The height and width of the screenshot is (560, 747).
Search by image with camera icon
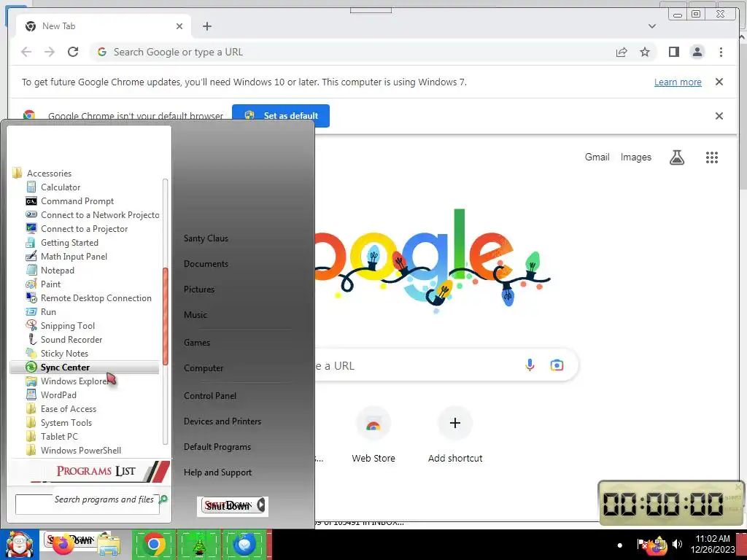tap(557, 365)
